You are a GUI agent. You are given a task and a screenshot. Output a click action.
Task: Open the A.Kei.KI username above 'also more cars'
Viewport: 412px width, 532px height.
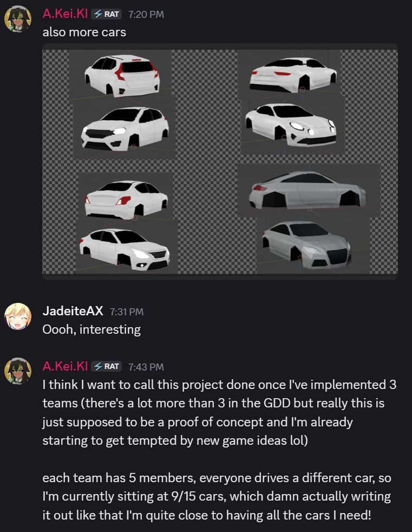click(x=65, y=14)
